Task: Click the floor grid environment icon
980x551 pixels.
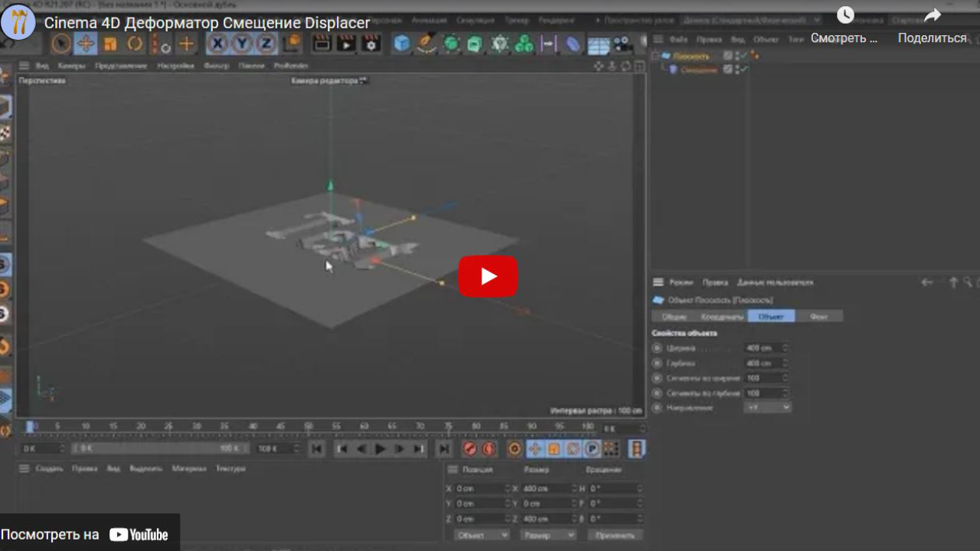Action: coord(597,44)
